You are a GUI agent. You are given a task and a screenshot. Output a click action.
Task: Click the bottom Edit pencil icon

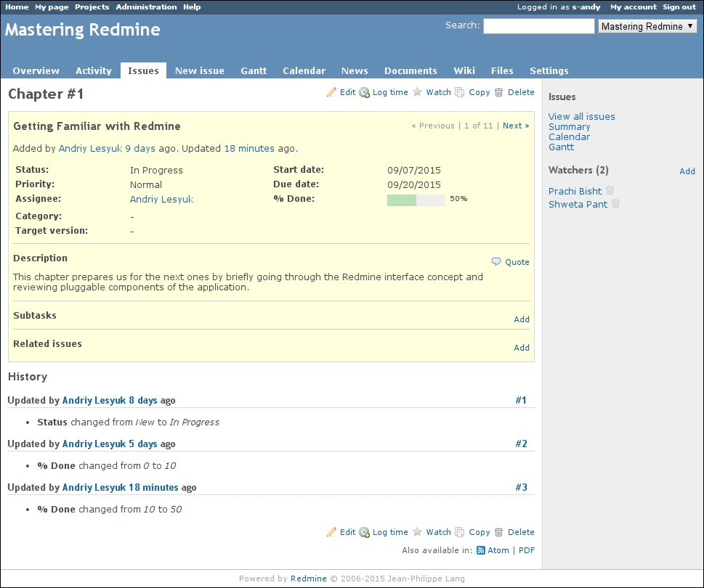point(331,532)
